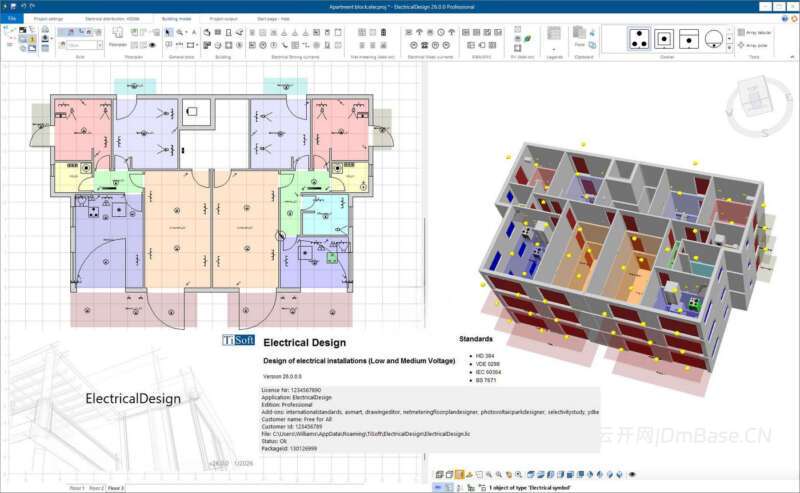The image size is (800, 493).
Task: Toggle the first highlighted blue status bar button
Action: click(438, 488)
